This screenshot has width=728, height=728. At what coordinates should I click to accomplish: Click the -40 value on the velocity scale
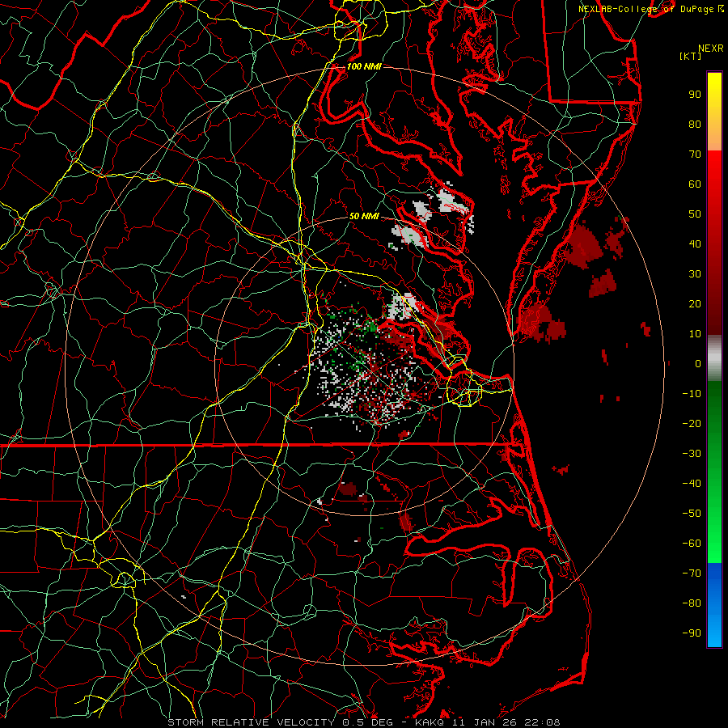pos(692,484)
